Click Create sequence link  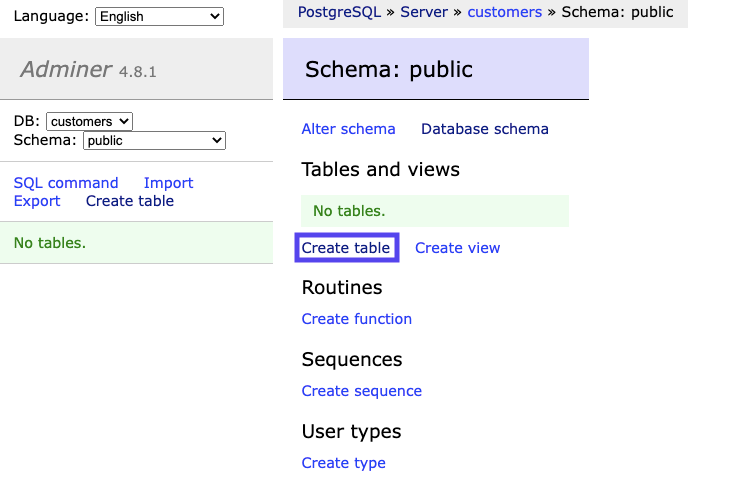362,391
